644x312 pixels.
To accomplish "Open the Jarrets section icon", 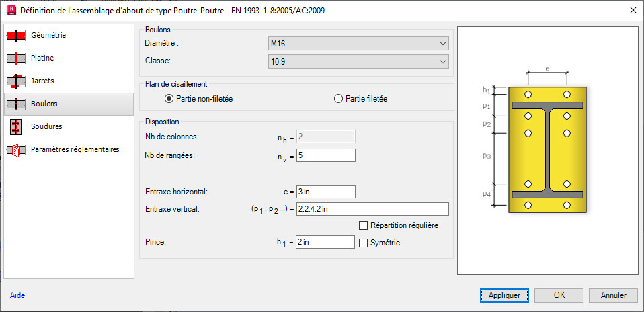I will [x=16, y=81].
